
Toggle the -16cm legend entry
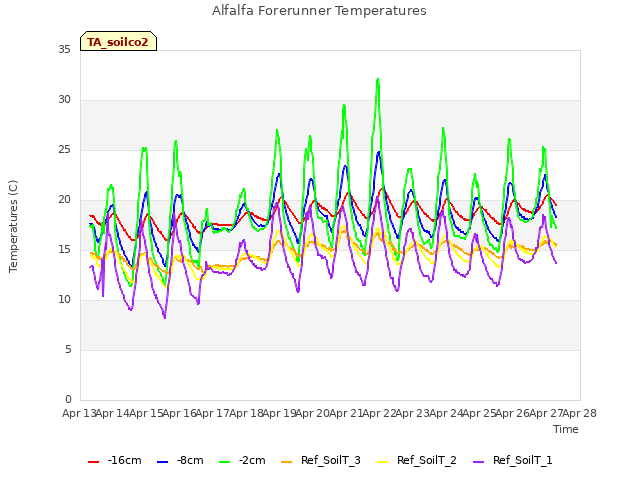(x=115, y=460)
